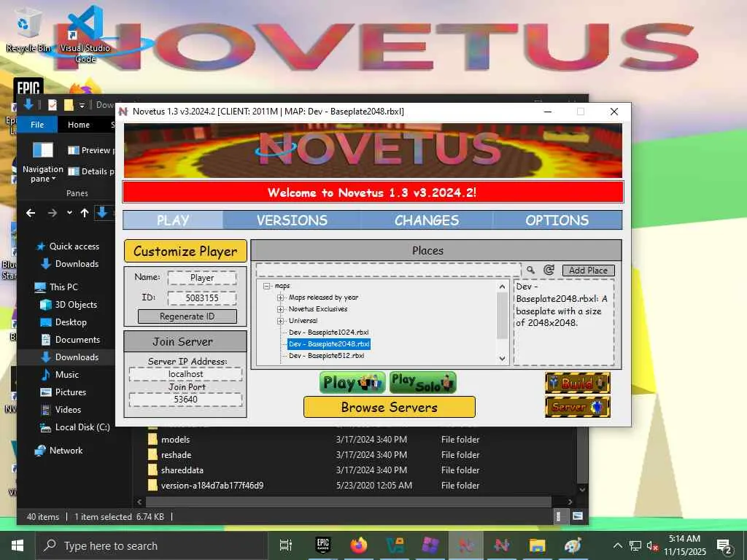Open Epic Games from the taskbar
The height and width of the screenshot is (560, 747).
[323, 545]
